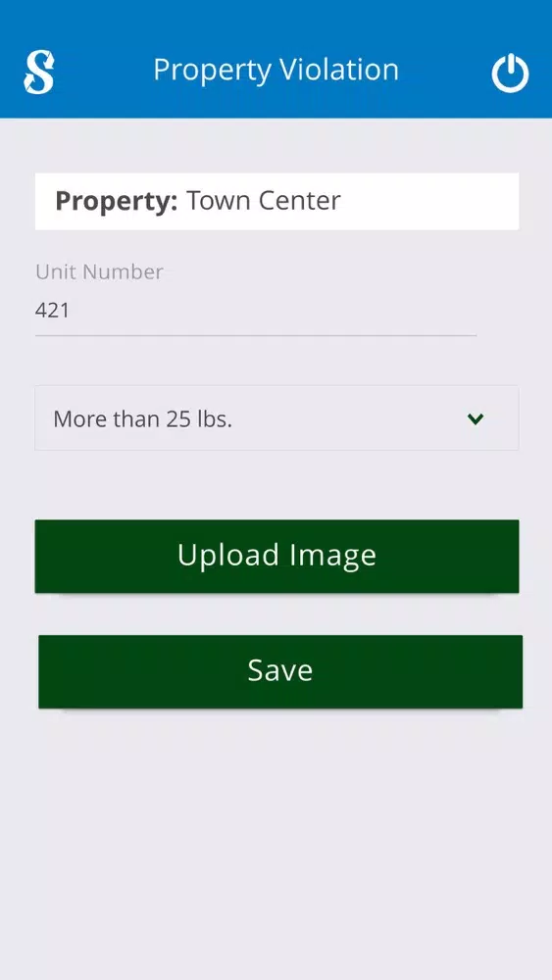This screenshot has width=552, height=980.
Task: Click the bold Property: label
Action: pos(117,201)
